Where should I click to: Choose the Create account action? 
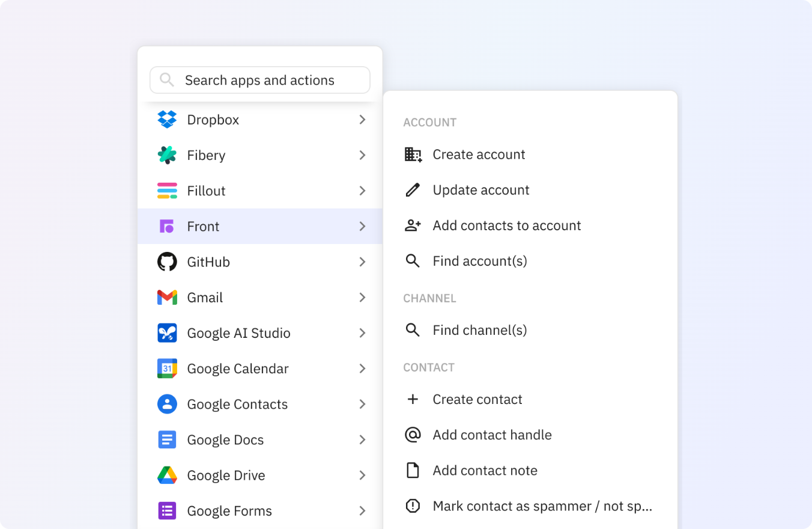(x=530, y=154)
